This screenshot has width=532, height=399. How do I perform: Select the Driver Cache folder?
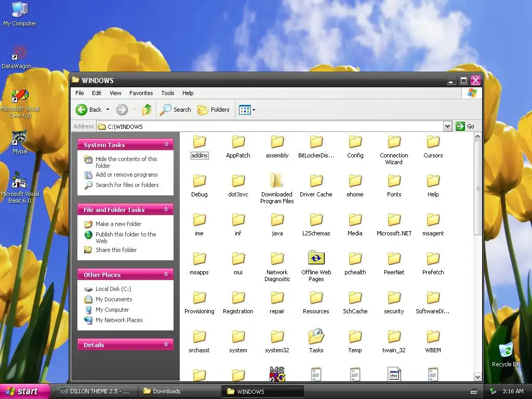click(x=316, y=185)
